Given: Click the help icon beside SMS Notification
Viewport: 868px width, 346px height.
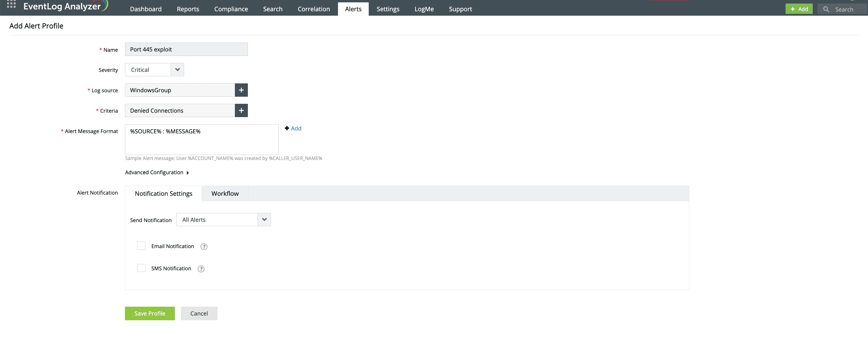Looking at the screenshot, I should pos(201,269).
